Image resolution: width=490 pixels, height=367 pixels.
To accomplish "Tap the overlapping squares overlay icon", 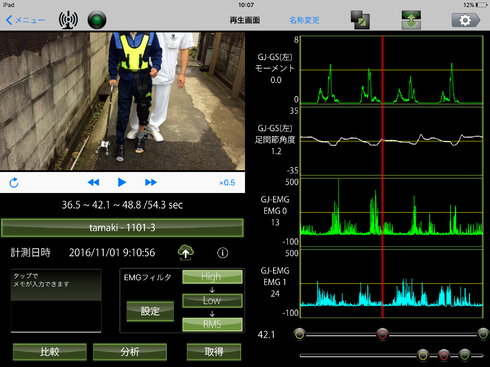I will point(360,20).
